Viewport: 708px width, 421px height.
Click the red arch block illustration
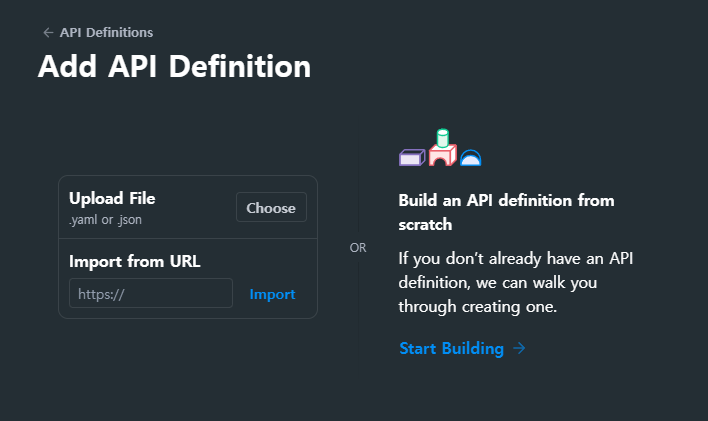442,156
